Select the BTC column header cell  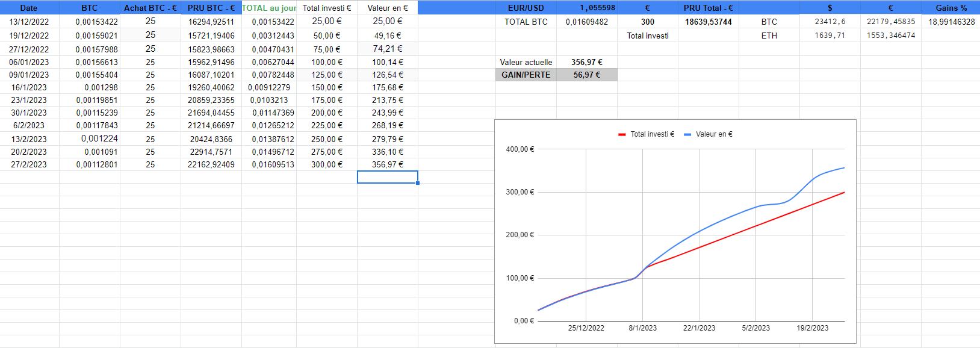click(90, 8)
